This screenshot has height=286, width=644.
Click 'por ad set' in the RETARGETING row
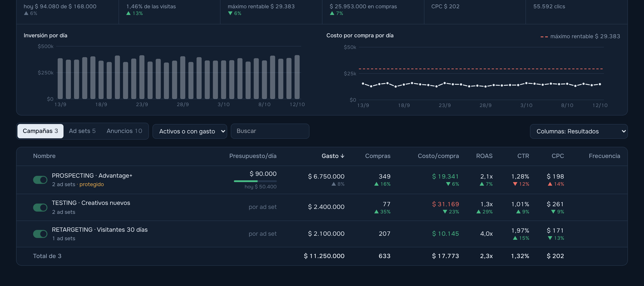[262, 234]
